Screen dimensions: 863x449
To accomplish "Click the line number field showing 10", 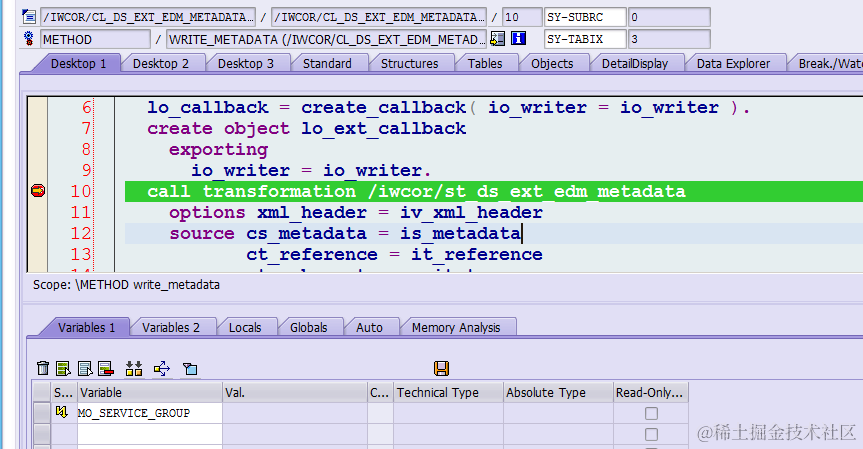I will click(522, 17).
